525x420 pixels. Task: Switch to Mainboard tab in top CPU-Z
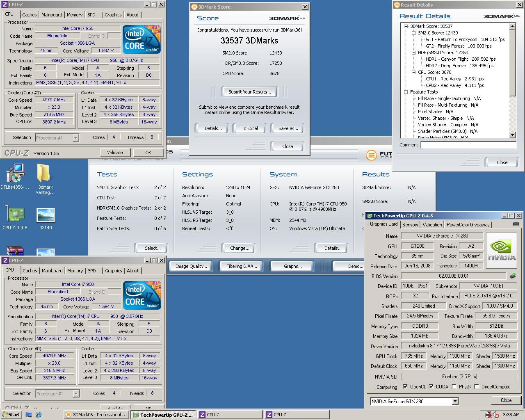coord(52,15)
